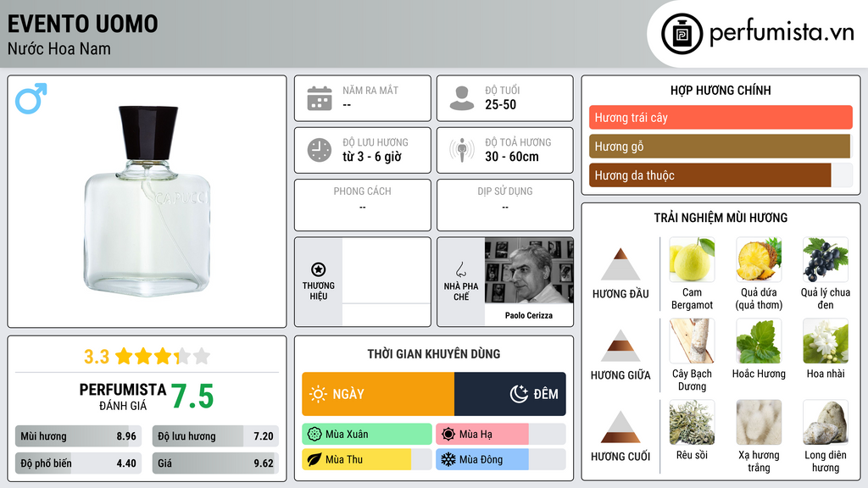Click the Mùa Thu season bar

367,459
